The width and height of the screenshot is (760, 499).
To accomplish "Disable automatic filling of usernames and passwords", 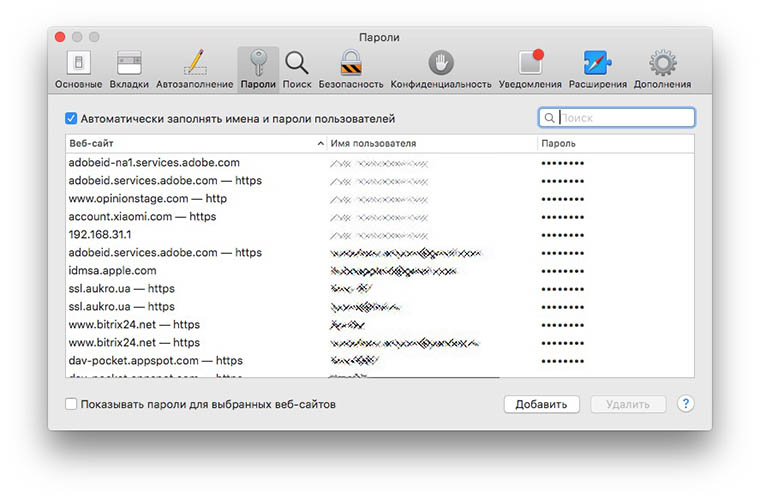I will click(x=71, y=118).
